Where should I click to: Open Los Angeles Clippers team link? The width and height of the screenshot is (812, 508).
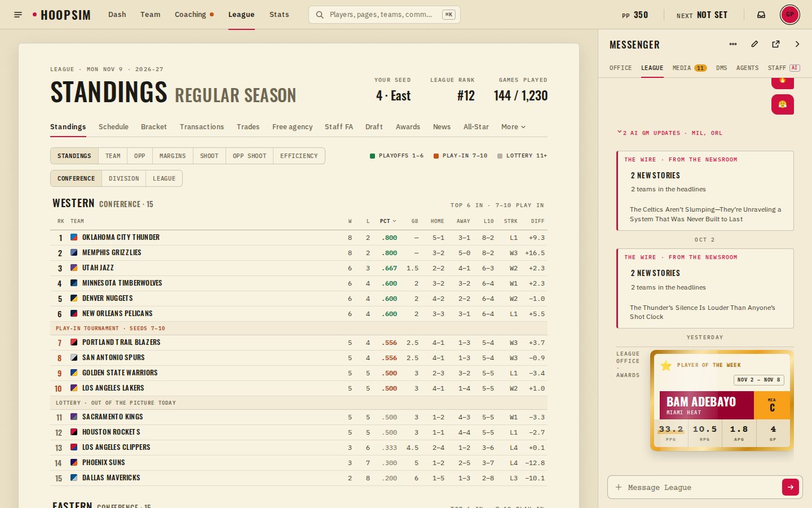[116, 448]
